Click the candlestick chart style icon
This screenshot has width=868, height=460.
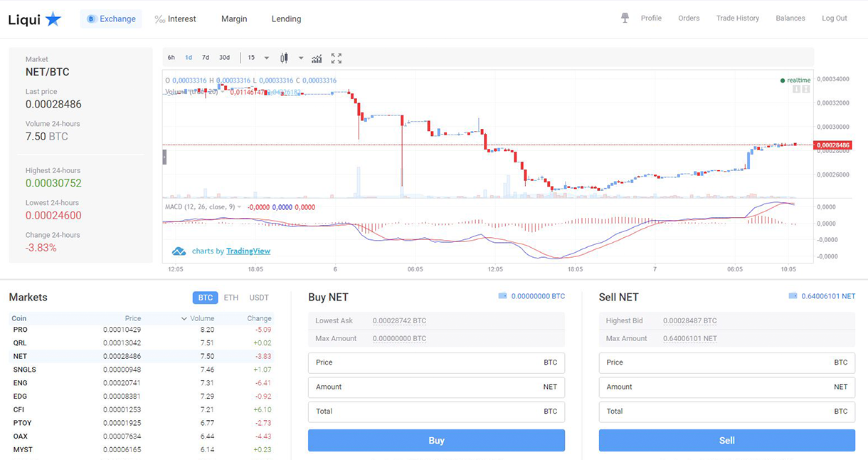[x=284, y=58]
